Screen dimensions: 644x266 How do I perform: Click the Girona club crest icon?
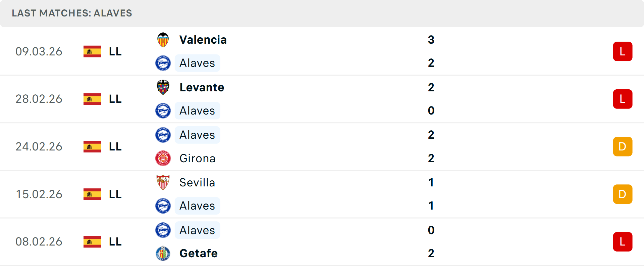[x=163, y=158]
